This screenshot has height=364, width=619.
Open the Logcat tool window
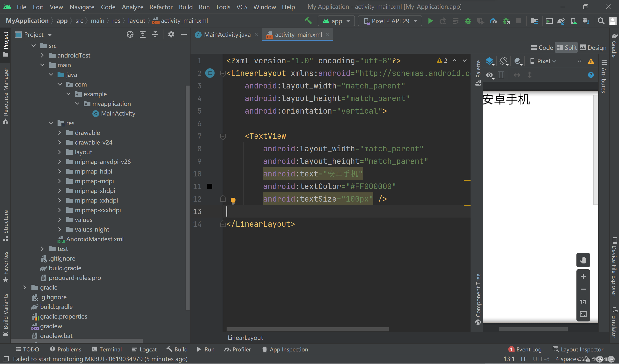point(144,349)
